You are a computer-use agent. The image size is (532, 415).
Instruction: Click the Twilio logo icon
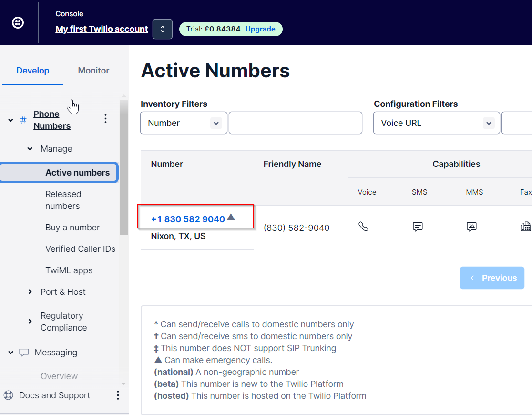[x=18, y=22]
